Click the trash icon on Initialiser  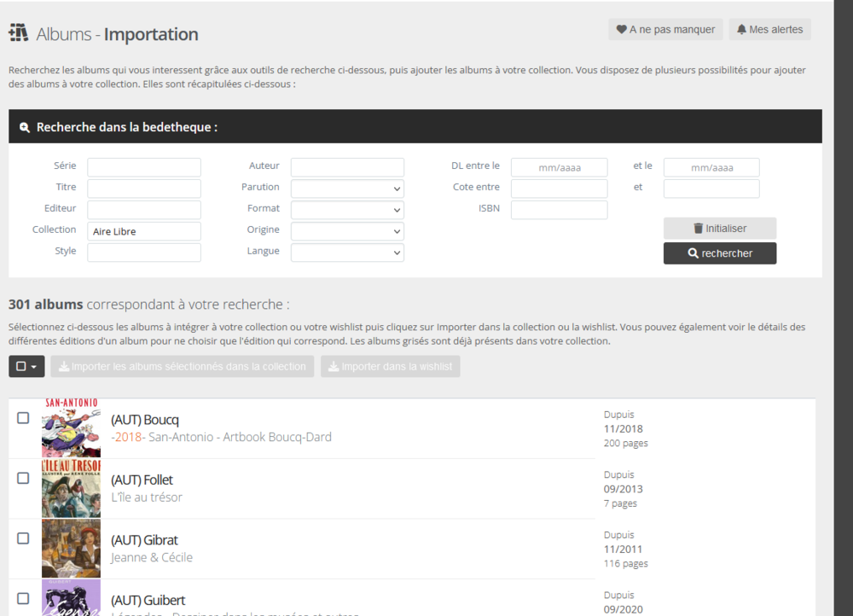click(x=698, y=228)
